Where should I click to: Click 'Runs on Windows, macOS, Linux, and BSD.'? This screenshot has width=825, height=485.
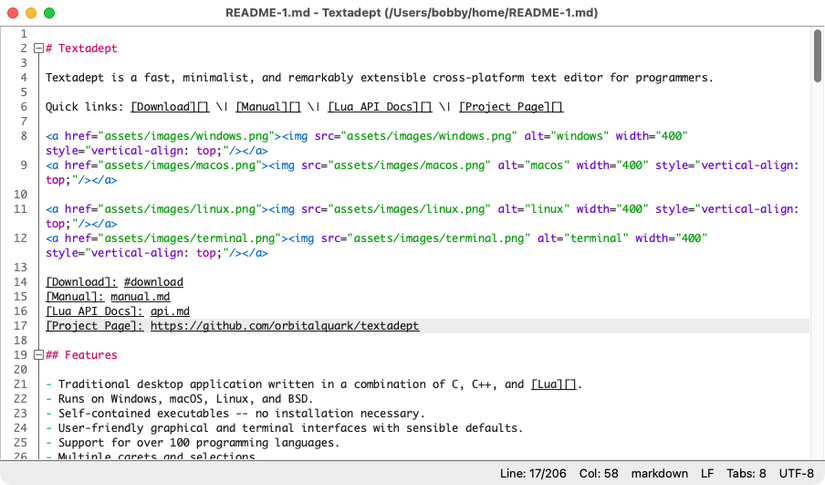click(186, 399)
